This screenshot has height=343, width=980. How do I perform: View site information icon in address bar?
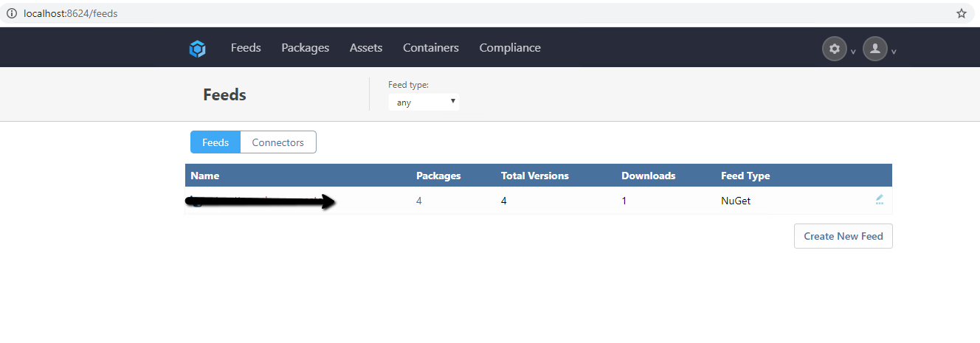[11, 13]
